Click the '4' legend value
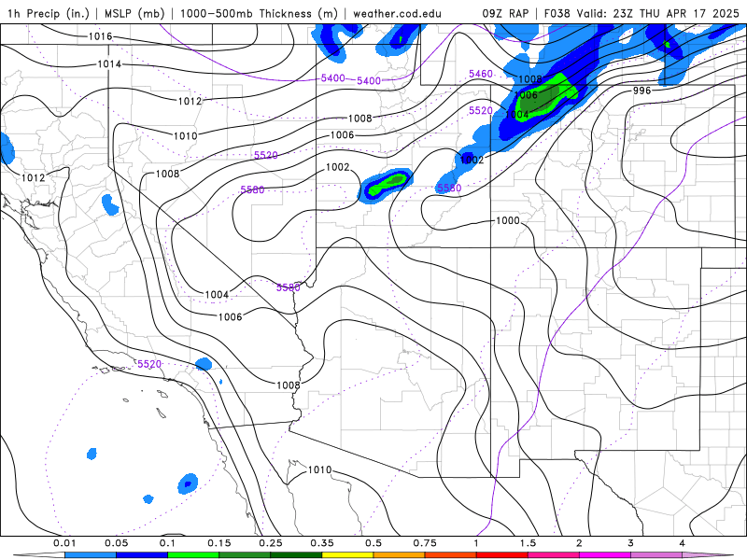 pos(683,543)
